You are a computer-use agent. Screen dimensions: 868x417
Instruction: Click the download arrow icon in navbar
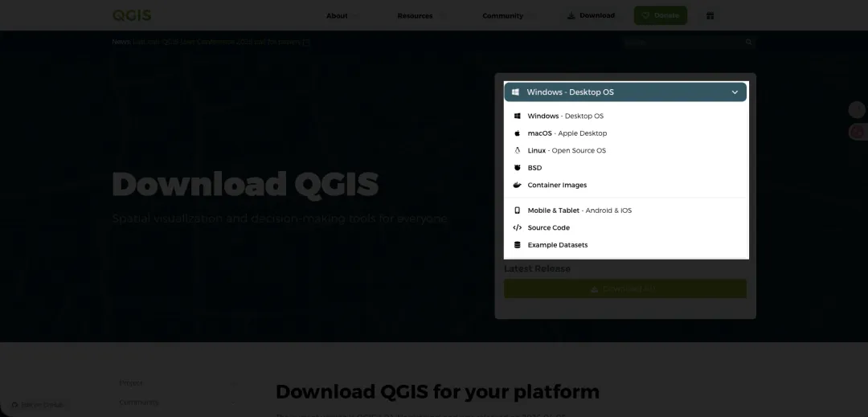(x=571, y=15)
